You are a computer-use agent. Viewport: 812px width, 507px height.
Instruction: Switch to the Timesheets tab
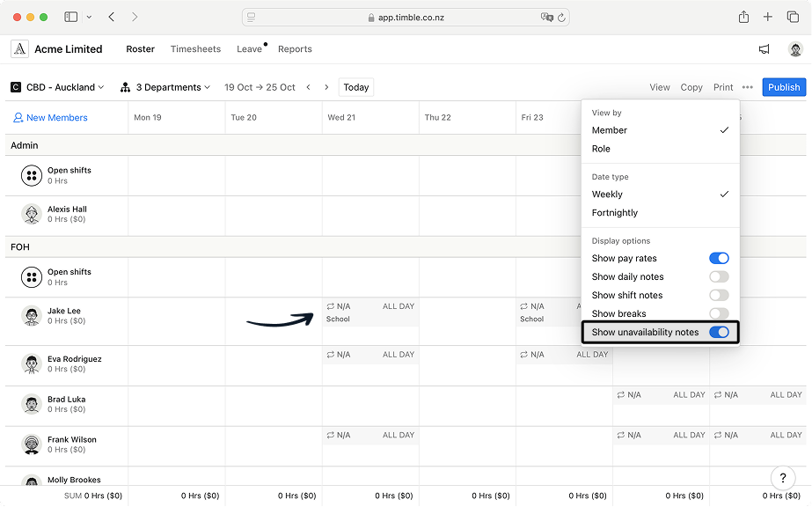tap(196, 49)
